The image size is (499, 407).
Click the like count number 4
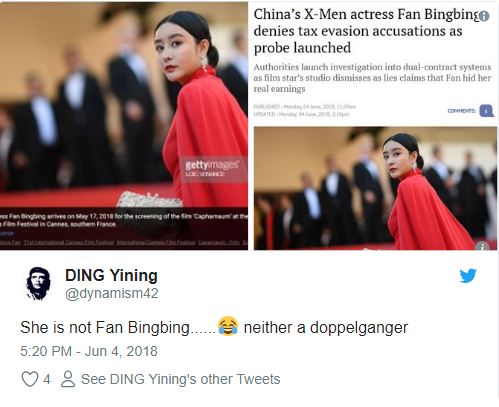(47, 379)
